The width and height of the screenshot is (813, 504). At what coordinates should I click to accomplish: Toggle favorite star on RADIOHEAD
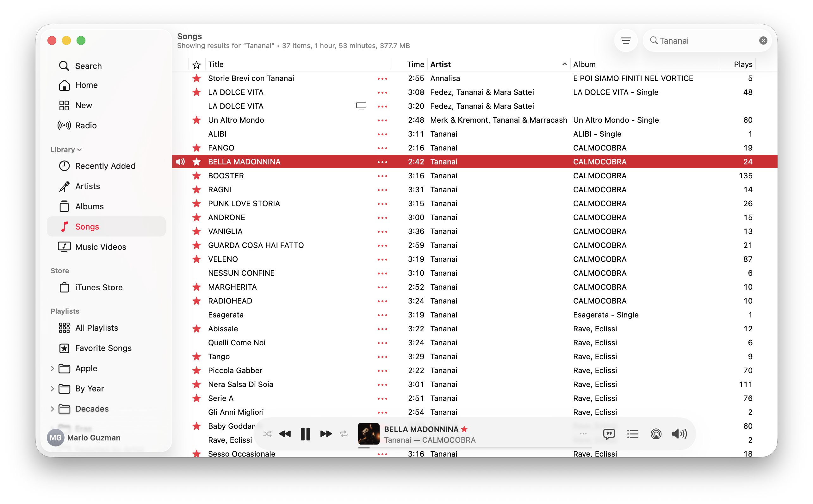tap(196, 301)
